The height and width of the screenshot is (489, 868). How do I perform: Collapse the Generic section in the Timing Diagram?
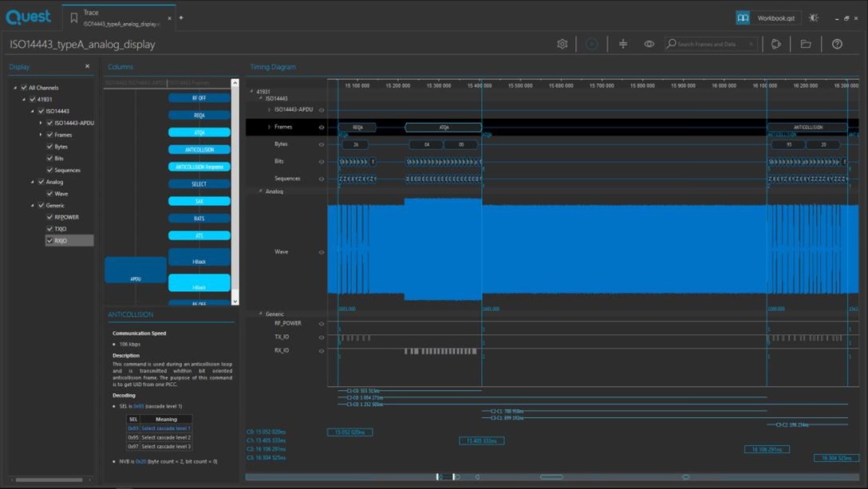tap(261, 314)
